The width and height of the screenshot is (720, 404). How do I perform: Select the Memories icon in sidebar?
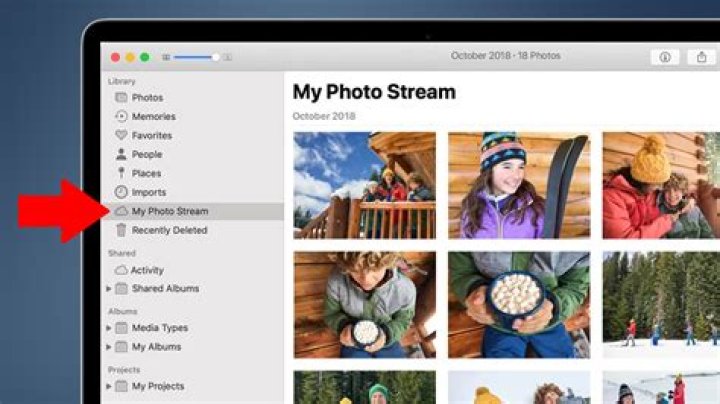(x=121, y=117)
